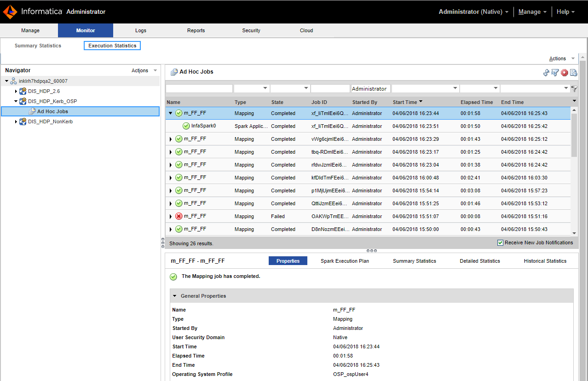Click the red failed status icon

(x=179, y=216)
